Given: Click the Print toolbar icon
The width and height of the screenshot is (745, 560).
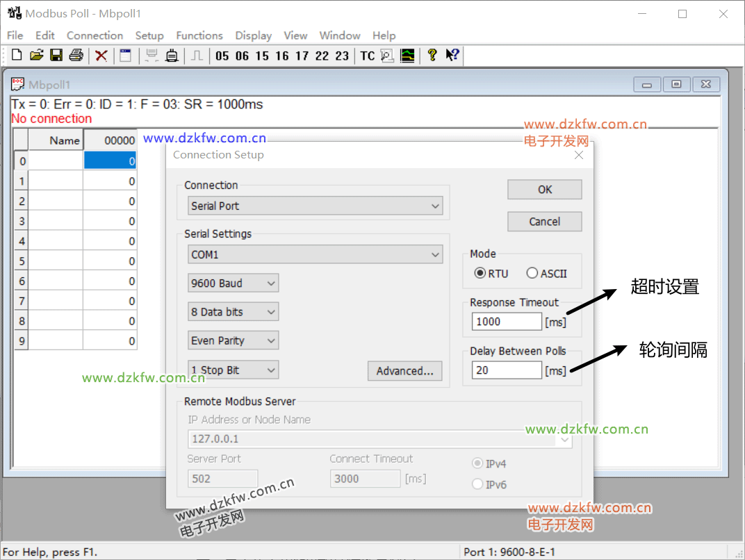Looking at the screenshot, I should click(76, 56).
